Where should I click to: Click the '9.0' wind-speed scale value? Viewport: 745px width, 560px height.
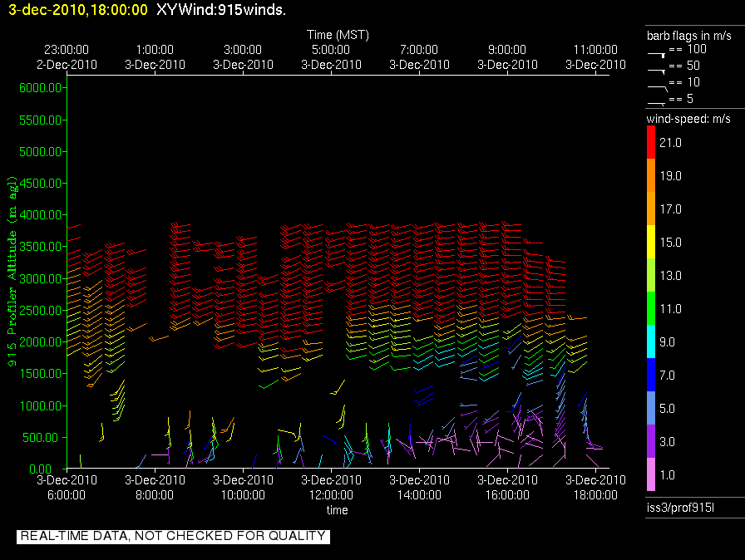coord(667,342)
